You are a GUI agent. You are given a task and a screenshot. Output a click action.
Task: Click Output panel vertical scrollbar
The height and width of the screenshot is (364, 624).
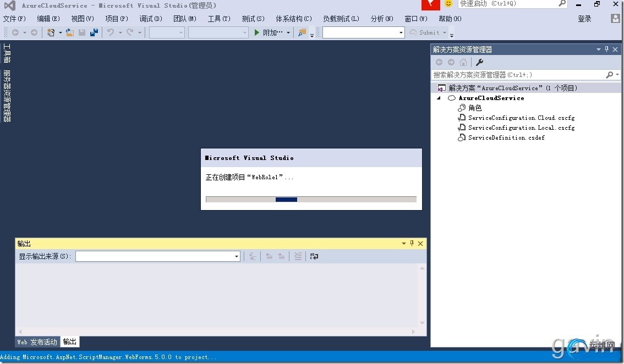click(x=422, y=296)
